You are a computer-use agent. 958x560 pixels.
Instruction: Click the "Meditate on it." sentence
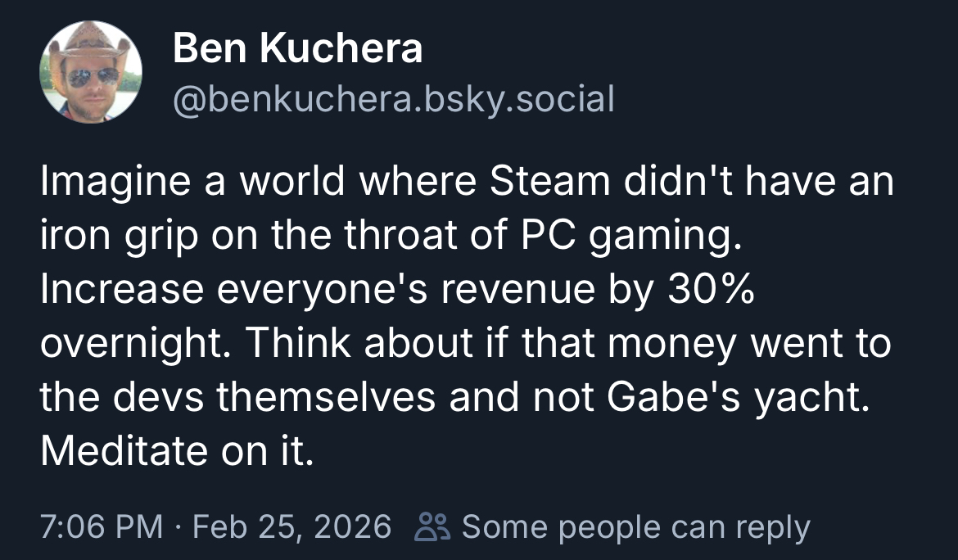(177, 453)
